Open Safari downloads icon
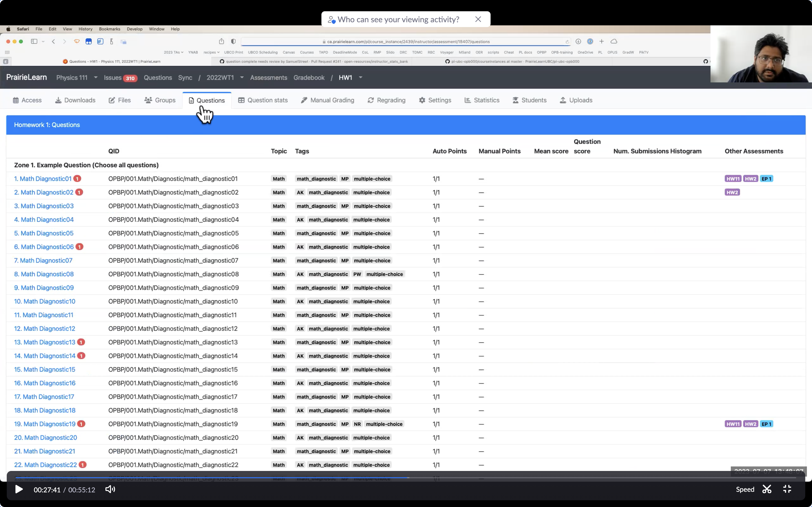Image resolution: width=812 pixels, height=507 pixels. point(578,41)
